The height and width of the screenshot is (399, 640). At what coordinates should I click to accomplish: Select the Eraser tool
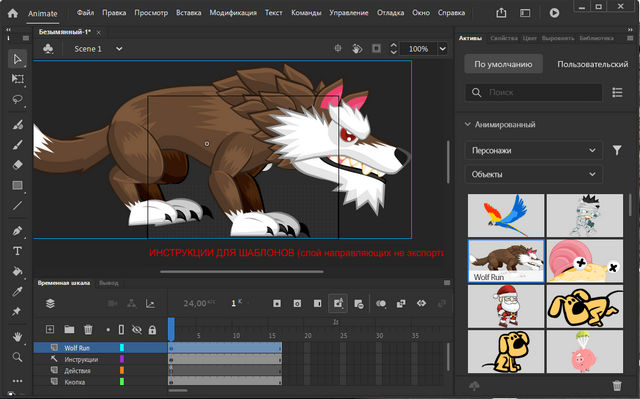coord(17,165)
